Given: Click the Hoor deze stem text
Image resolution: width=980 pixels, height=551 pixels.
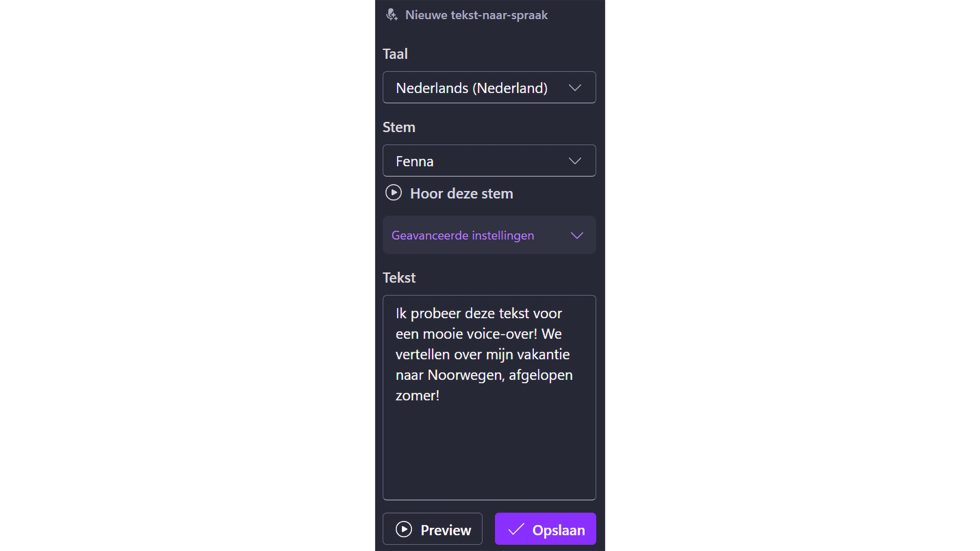Looking at the screenshot, I should 461,194.
